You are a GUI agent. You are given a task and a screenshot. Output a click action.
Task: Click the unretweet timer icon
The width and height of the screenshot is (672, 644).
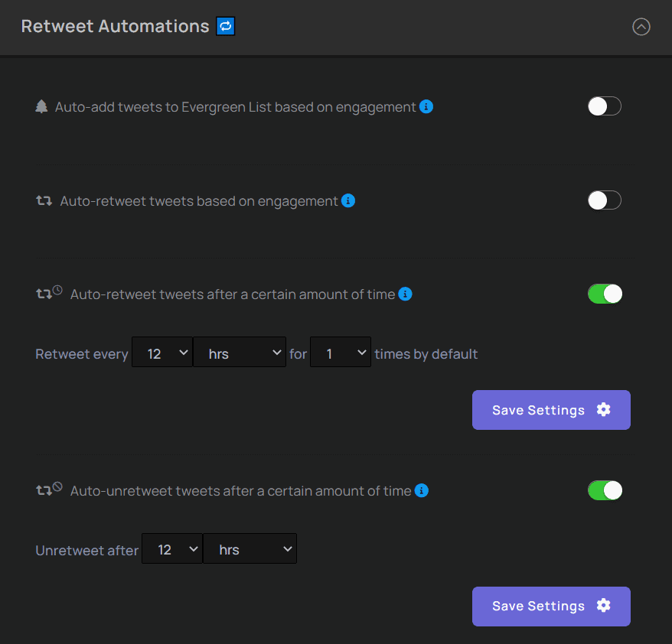coord(48,489)
